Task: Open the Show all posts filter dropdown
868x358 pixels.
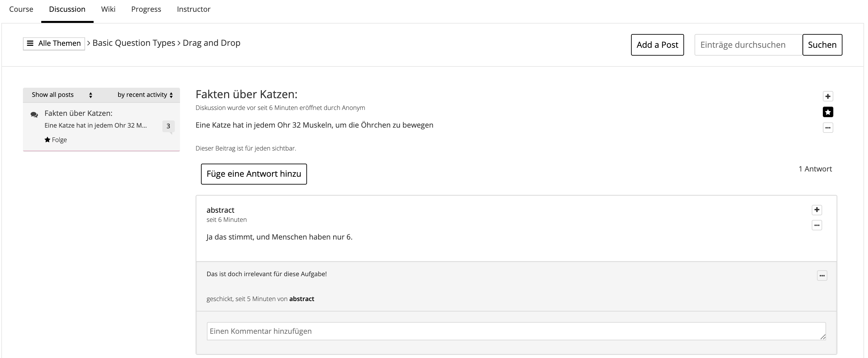Action: [62, 95]
